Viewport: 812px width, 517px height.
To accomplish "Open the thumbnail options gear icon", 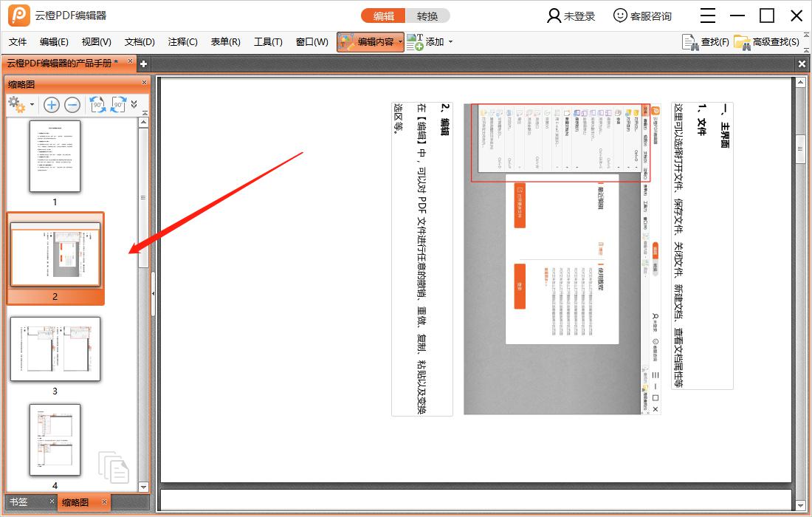I will (16, 105).
